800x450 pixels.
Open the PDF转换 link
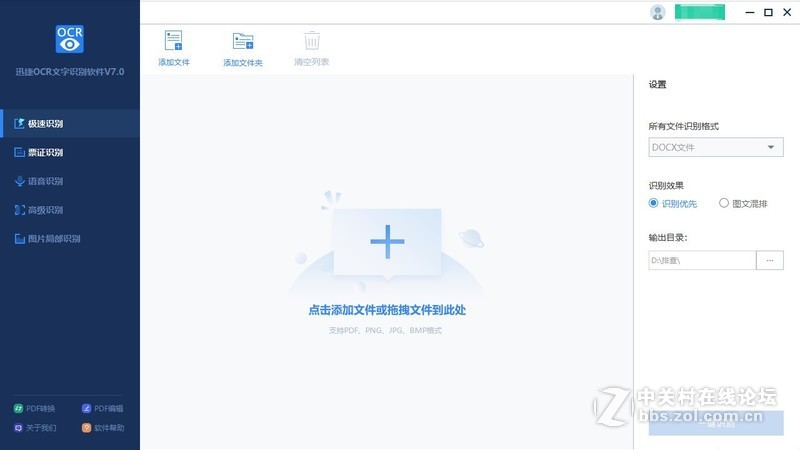(35, 408)
